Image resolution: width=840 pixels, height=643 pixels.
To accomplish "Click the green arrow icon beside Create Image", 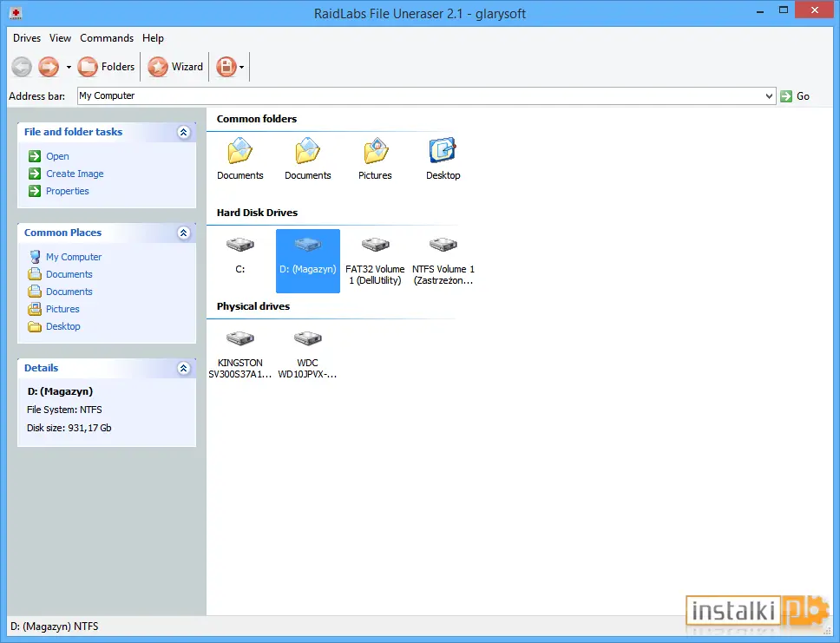I will tap(35, 174).
